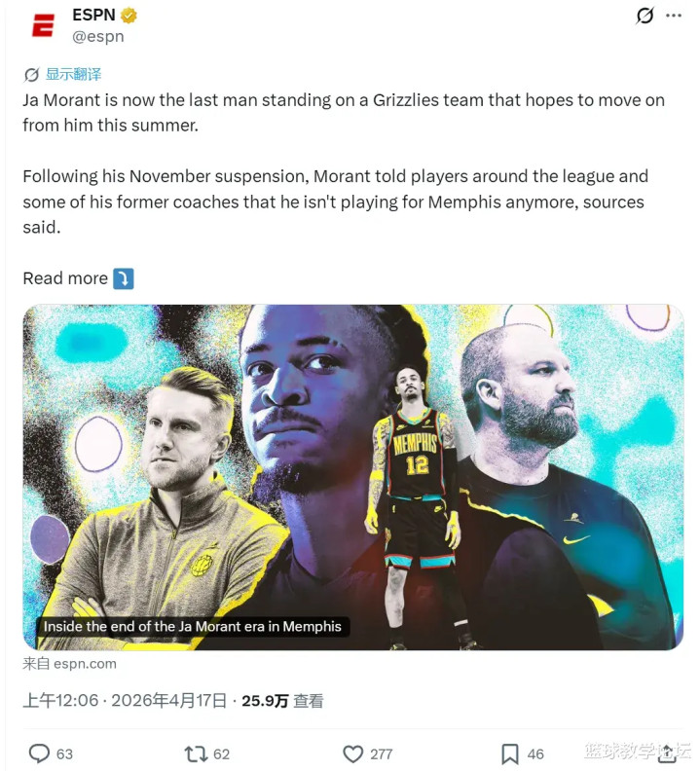Repost using the retweet arrows icon

pos(196,753)
